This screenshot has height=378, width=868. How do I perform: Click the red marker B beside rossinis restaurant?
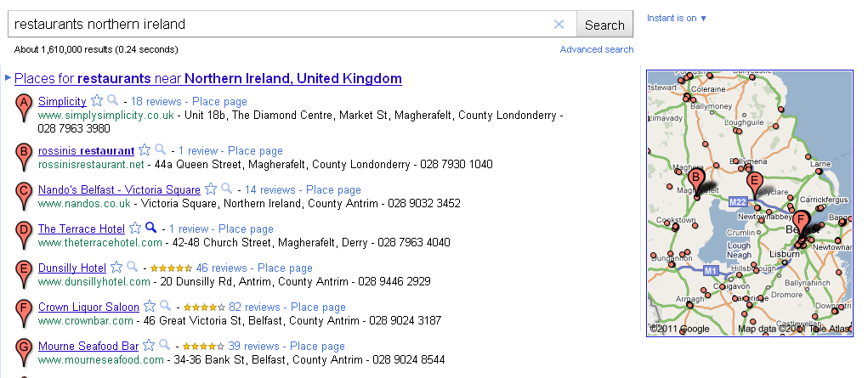(x=23, y=156)
